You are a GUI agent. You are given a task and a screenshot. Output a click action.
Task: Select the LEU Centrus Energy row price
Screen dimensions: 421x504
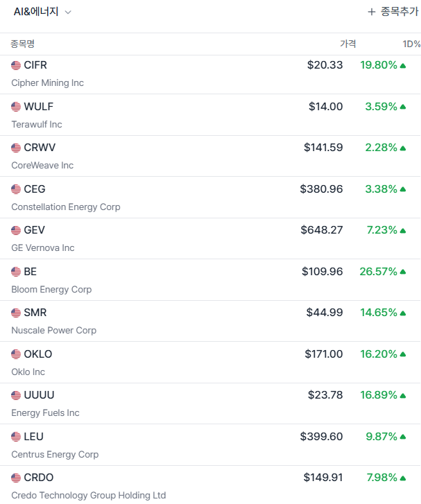pyautogui.click(x=321, y=437)
